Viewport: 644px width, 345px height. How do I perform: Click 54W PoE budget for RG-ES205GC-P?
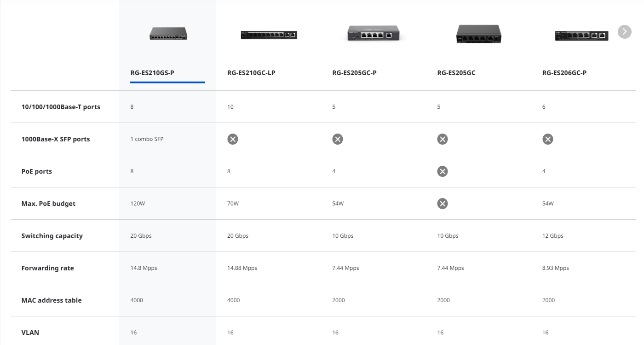coord(338,204)
